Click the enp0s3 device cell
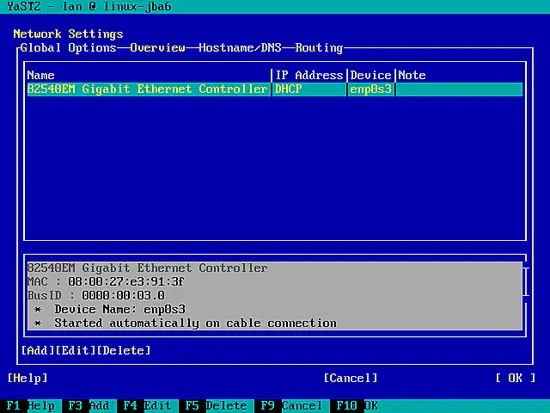550x413 pixels. (371, 89)
